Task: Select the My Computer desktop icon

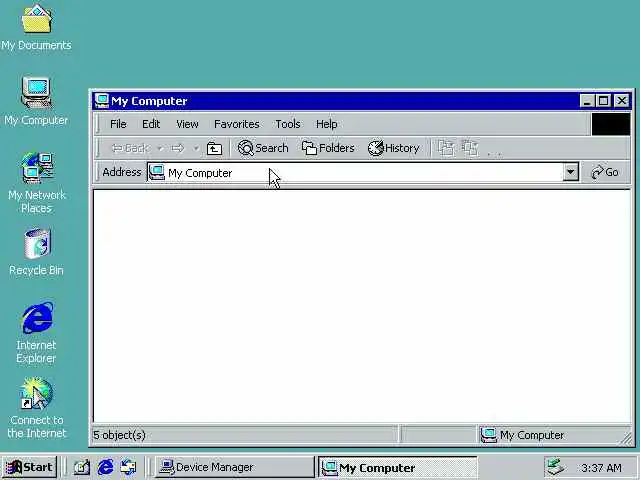Action: (x=36, y=101)
